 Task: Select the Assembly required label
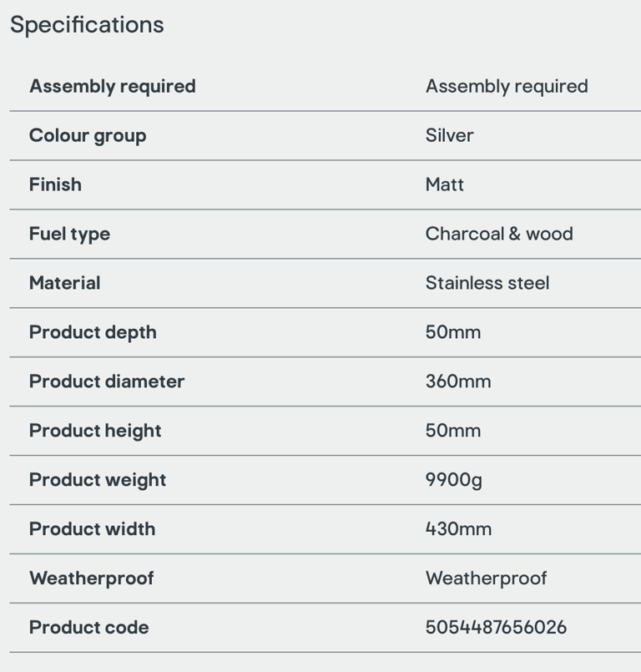(x=113, y=87)
